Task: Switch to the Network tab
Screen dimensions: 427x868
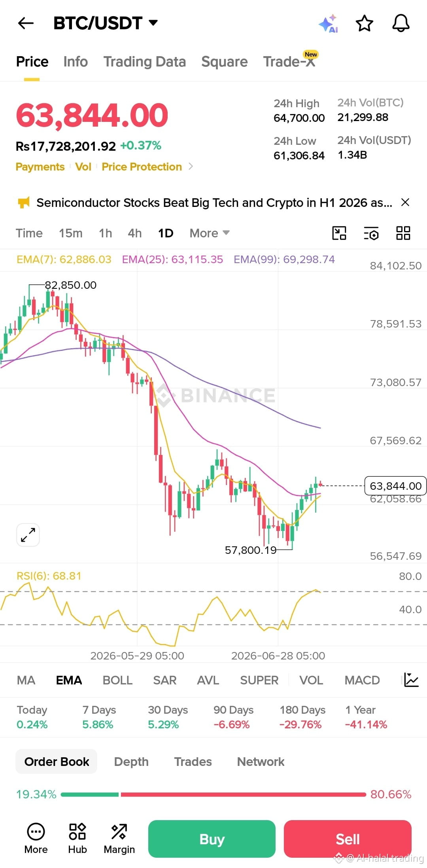Action: pos(261,762)
